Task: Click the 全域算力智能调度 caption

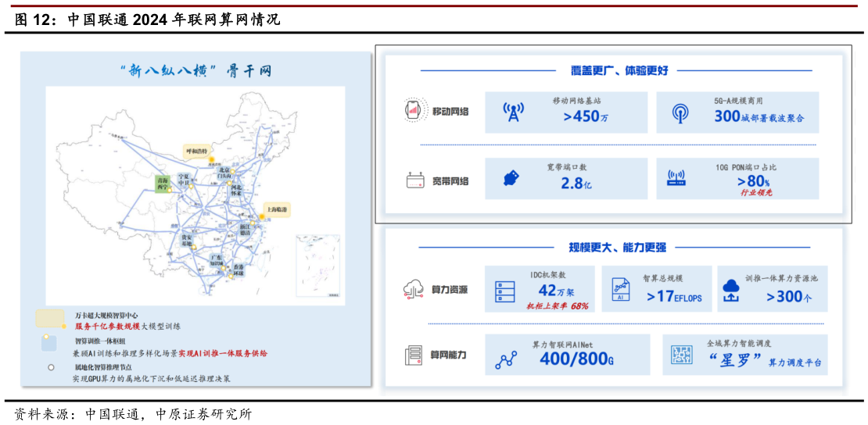Action: coord(738,342)
